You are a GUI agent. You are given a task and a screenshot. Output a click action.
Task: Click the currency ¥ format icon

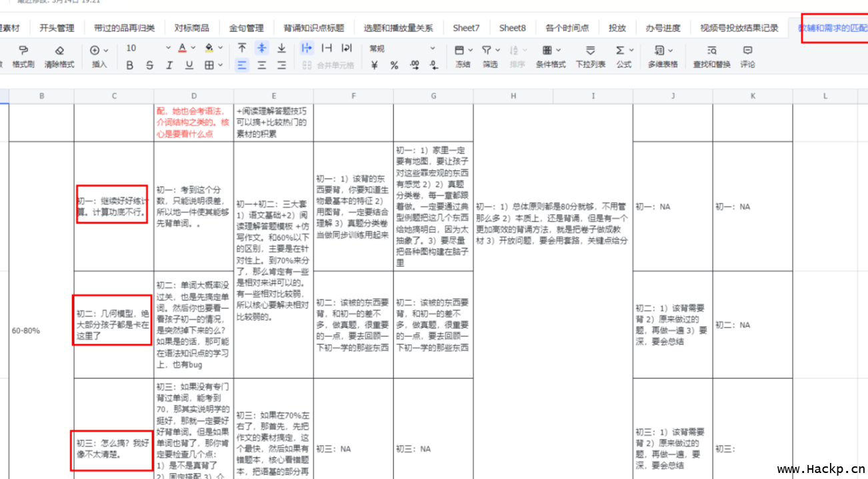(375, 65)
